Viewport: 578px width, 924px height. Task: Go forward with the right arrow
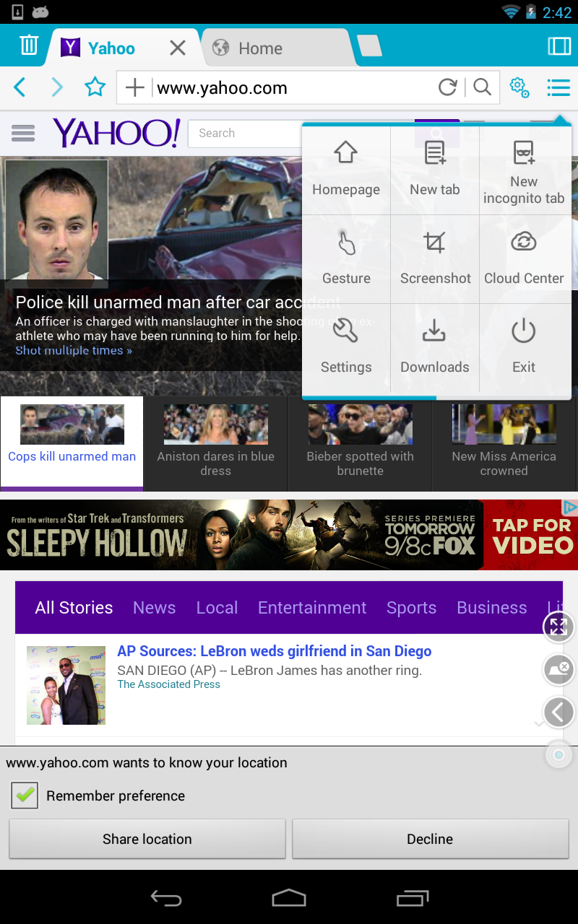pyautogui.click(x=57, y=88)
